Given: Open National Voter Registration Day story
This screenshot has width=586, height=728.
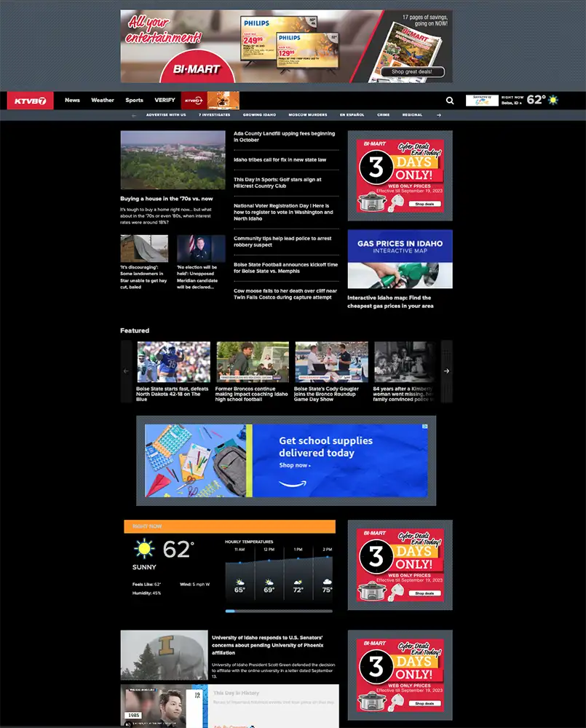Looking at the screenshot, I should pos(283,212).
